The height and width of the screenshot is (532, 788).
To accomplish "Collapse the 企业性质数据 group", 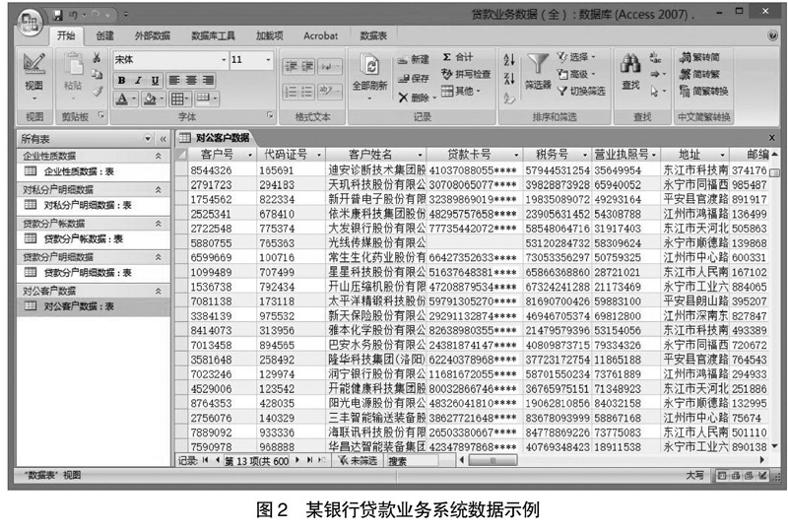I will coord(159,156).
